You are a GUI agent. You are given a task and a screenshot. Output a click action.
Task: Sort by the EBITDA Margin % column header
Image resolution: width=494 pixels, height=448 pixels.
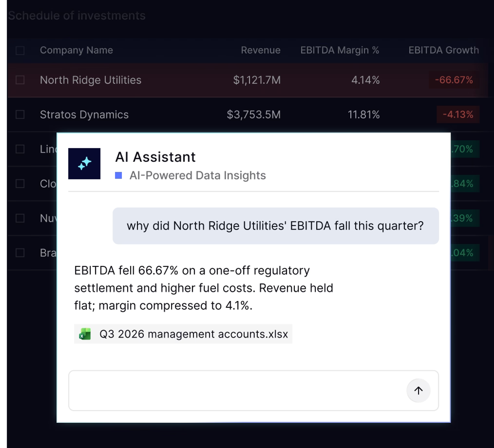pos(340,50)
